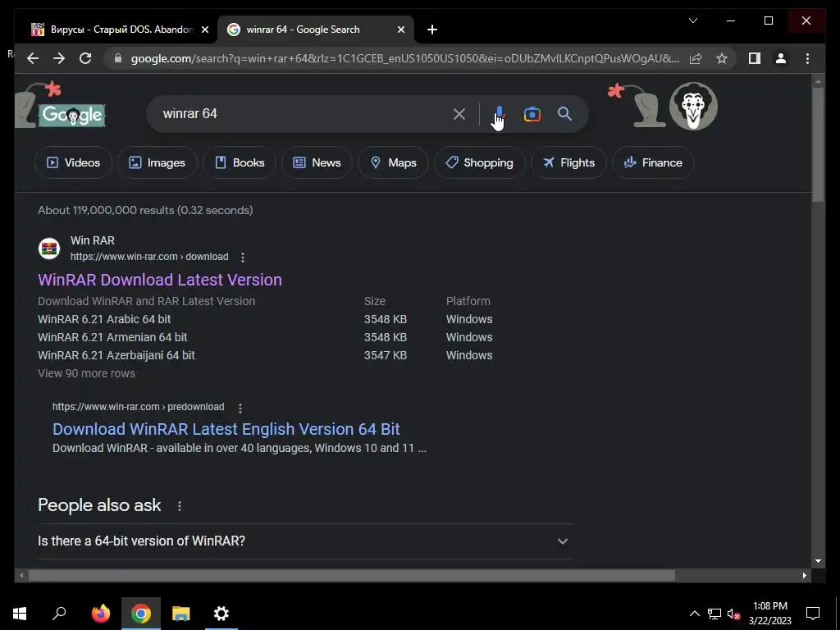This screenshot has width=840, height=630.
Task: Switch to Flights results
Action: (x=568, y=162)
